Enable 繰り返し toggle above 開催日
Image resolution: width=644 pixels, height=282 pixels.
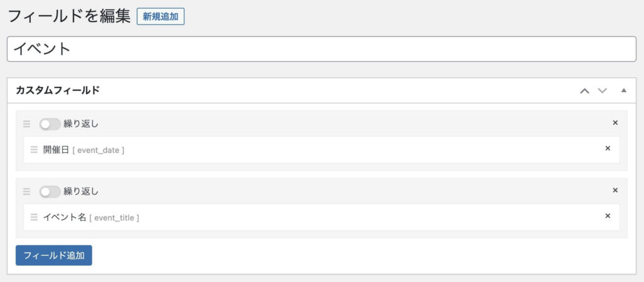(50, 124)
